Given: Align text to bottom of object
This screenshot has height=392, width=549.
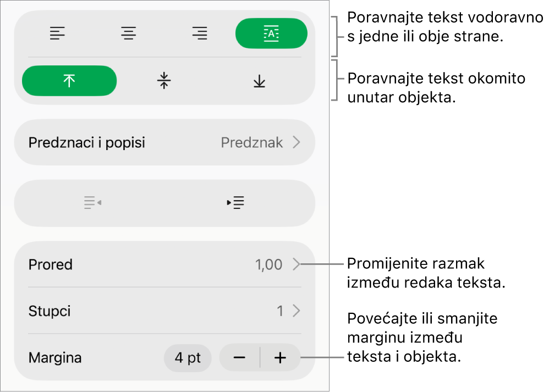Looking at the screenshot, I should [260, 81].
